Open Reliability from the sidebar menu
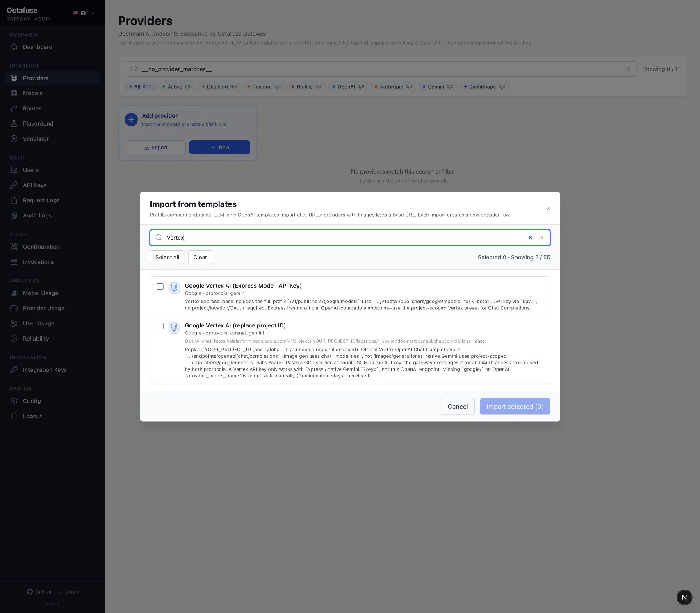Viewport: 700px width, 613px height. tap(52, 339)
